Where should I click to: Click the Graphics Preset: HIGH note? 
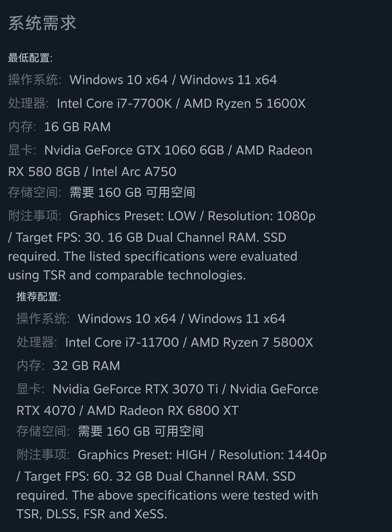click(x=142, y=455)
